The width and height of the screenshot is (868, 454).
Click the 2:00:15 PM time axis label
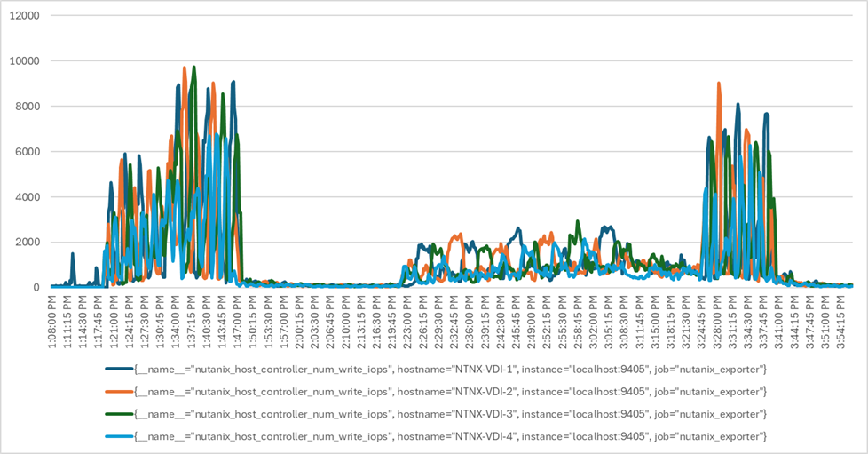(x=299, y=323)
